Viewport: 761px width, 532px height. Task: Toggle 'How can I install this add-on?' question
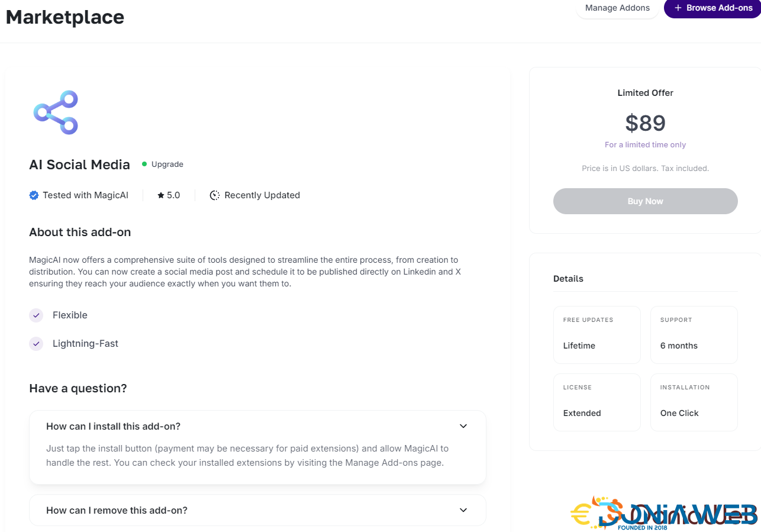pyautogui.click(x=114, y=426)
